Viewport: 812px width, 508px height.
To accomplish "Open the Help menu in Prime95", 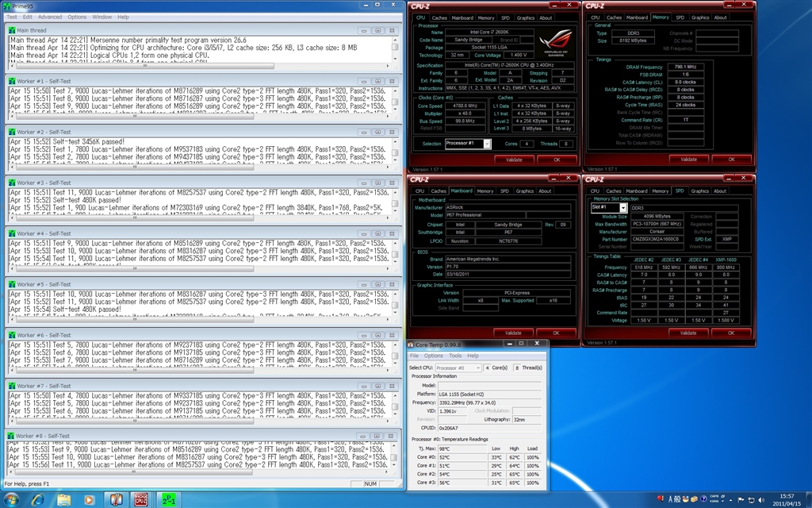I will click(123, 17).
